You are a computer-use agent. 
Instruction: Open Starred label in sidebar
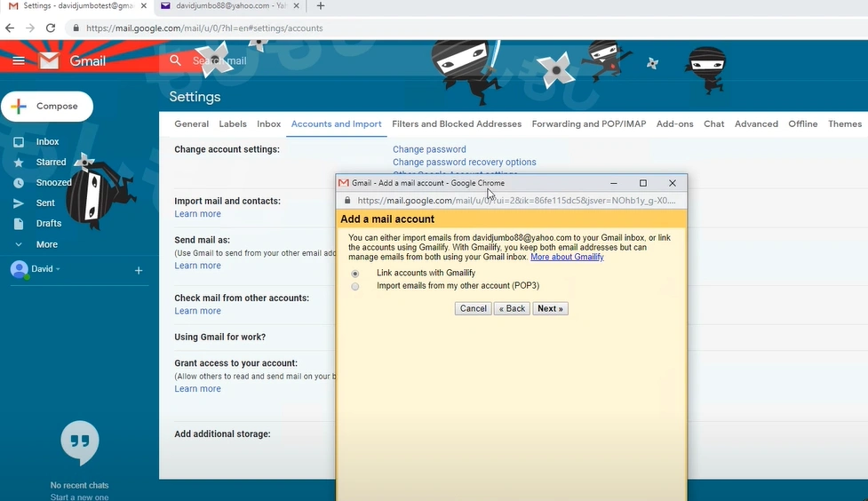pos(51,163)
